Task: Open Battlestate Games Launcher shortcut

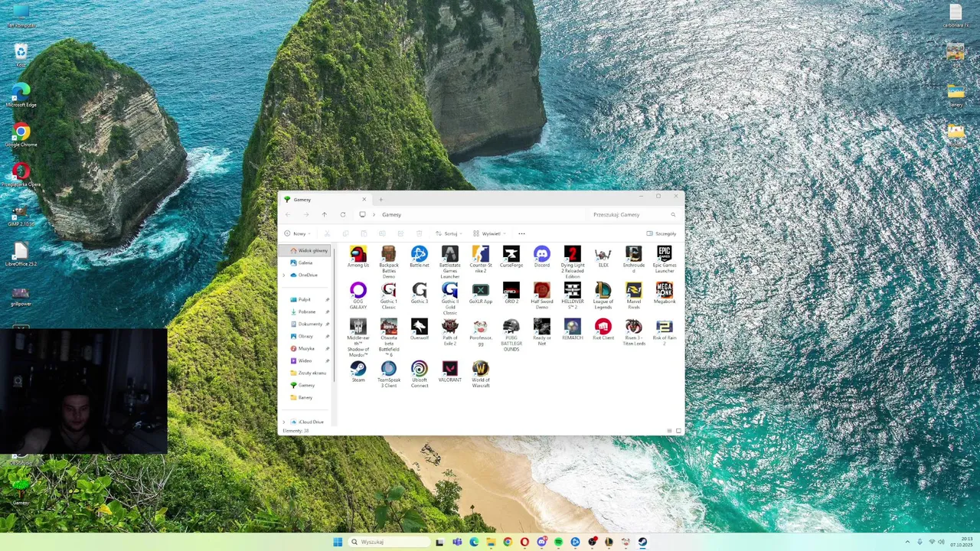Action: [x=450, y=262]
